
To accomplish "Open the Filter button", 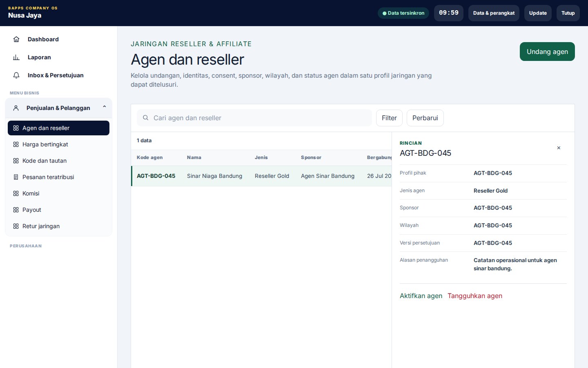I will point(389,118).
